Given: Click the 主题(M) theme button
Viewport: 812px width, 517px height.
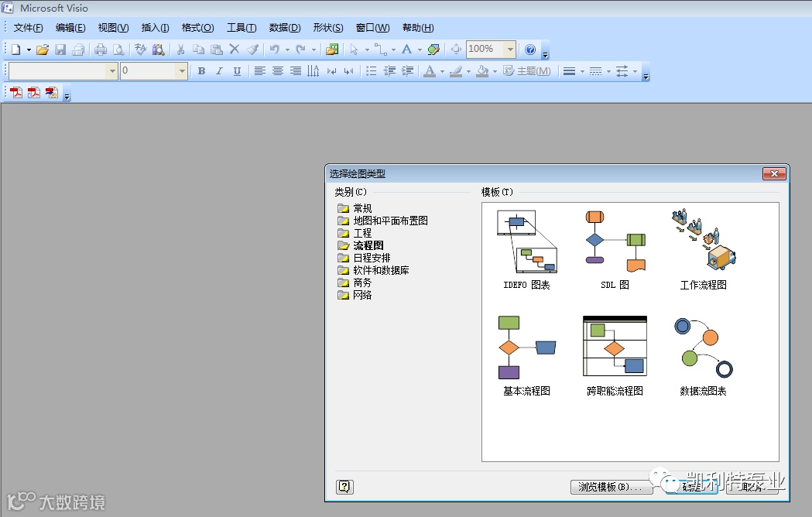Looking at the screenshot, I should (x=527, y=71).
